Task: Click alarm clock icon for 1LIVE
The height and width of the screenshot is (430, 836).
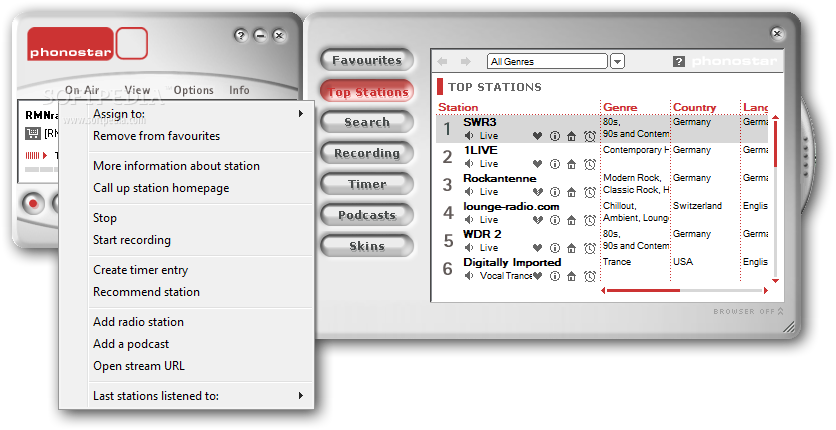Action: (590, 164)
